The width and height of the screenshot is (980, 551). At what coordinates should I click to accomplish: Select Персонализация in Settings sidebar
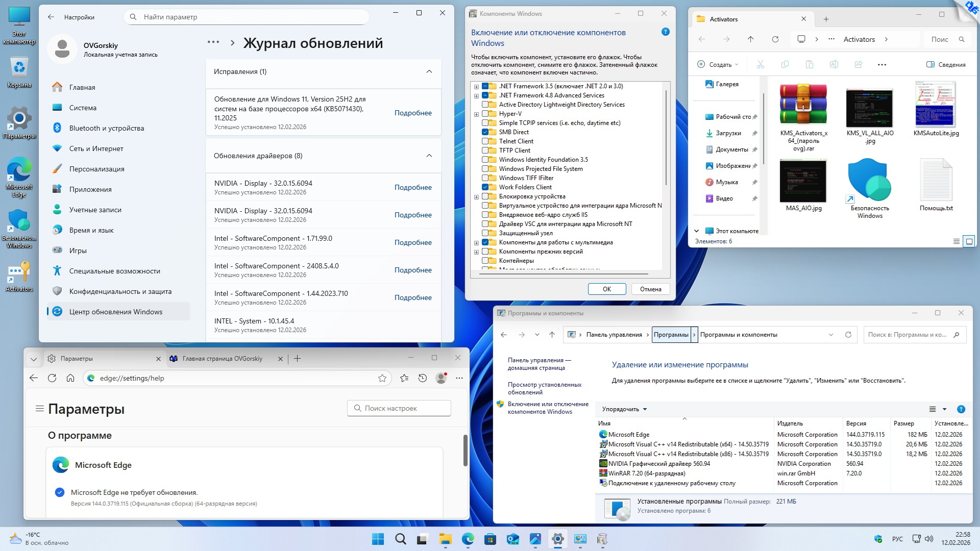[x=96, y=169]
